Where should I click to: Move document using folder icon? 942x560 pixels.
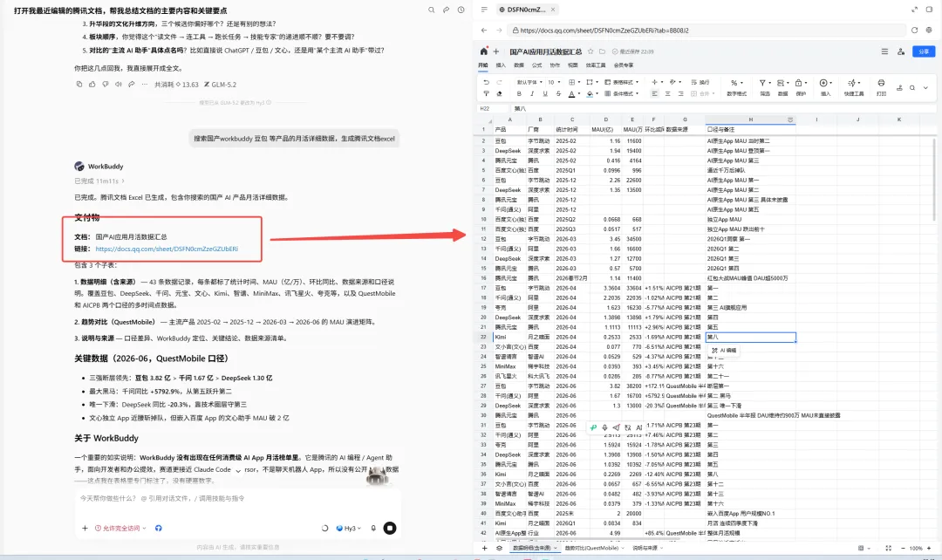(602, 51)
